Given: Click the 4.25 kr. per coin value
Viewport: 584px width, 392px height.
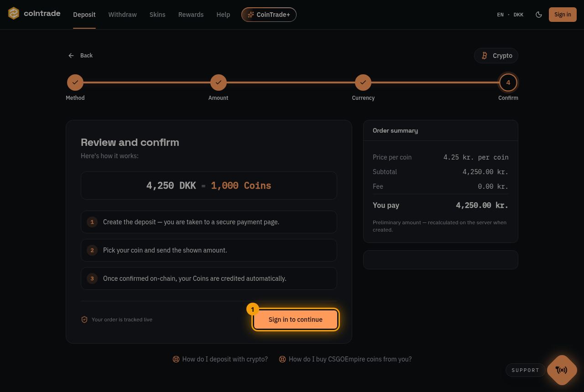Looking at the screenshot, I should point(476,157).
